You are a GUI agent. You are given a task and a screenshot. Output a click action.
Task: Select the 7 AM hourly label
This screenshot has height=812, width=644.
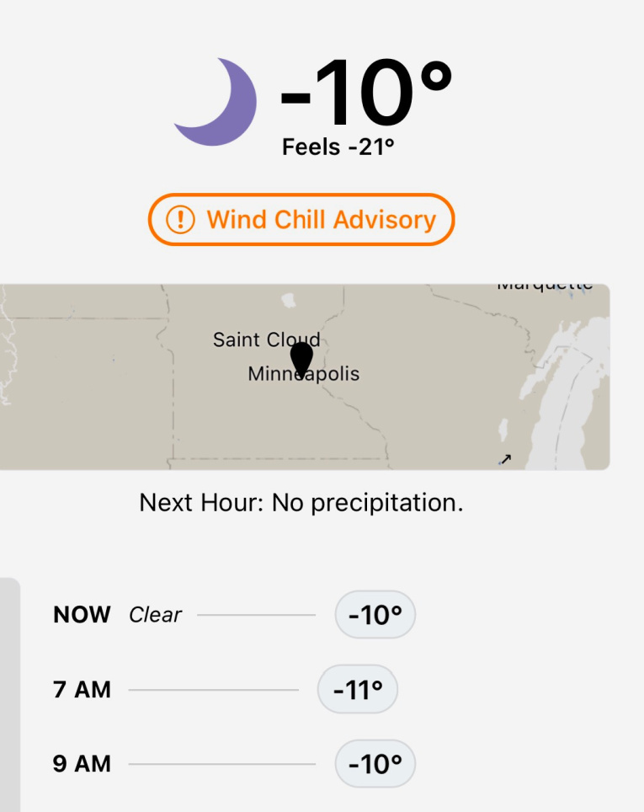tap(82, 690)
